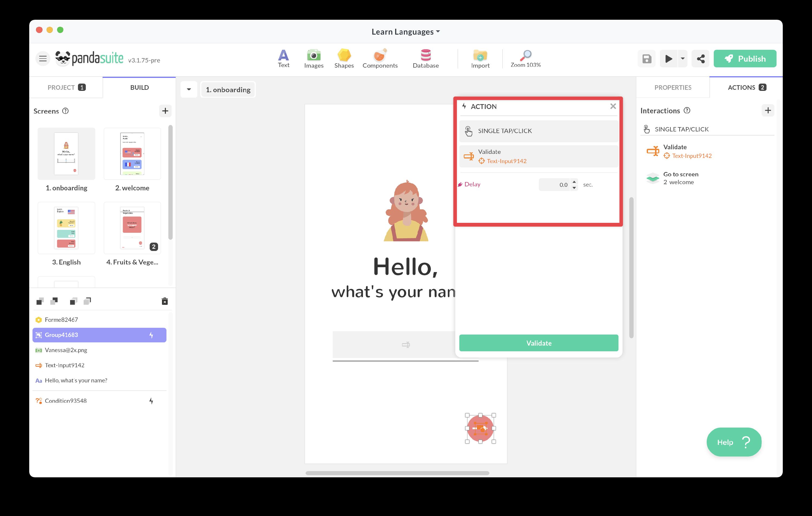Screen dimensions: 812x516
Task: Switch to the PROPERTIES tab
Action: coord(672,88)
